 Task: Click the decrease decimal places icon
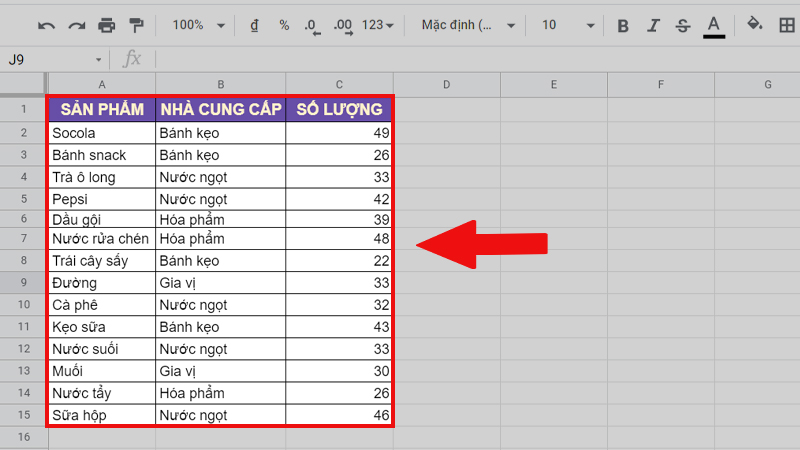pyautogui.click(x=312, y=25)
